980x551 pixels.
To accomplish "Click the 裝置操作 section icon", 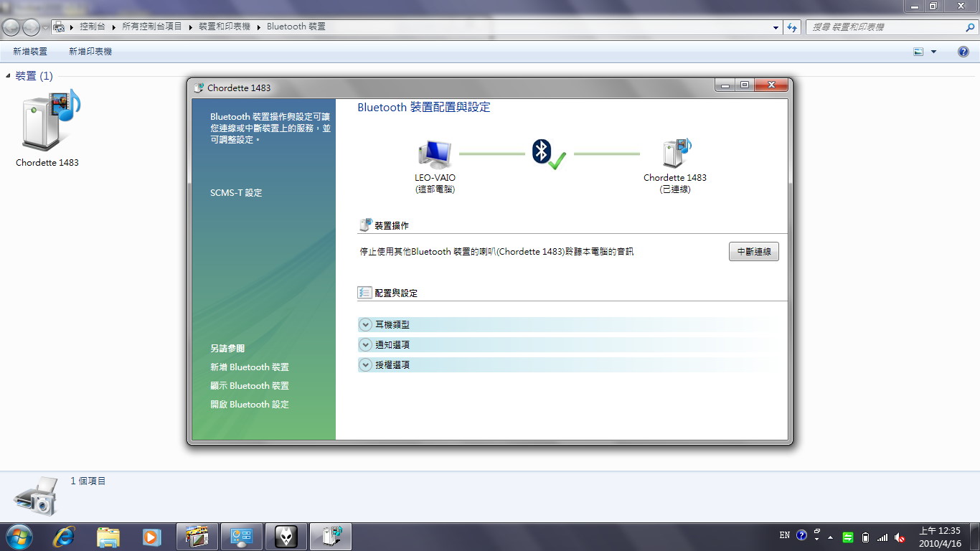I will pyautogui.click(x=365, y=225).
